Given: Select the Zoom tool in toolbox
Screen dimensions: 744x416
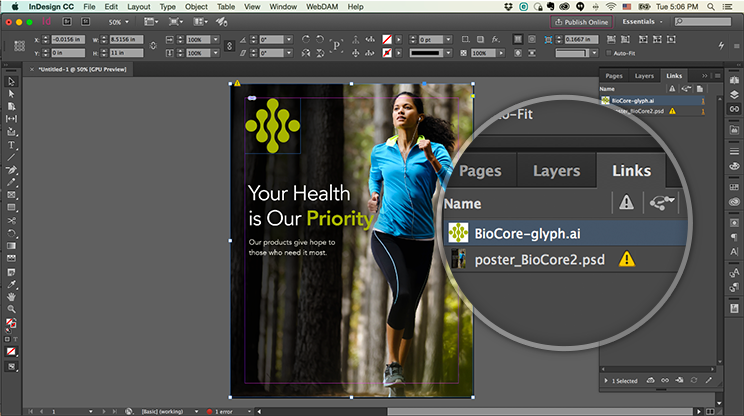Looking at the screenshot, I should tap(11, 309).
